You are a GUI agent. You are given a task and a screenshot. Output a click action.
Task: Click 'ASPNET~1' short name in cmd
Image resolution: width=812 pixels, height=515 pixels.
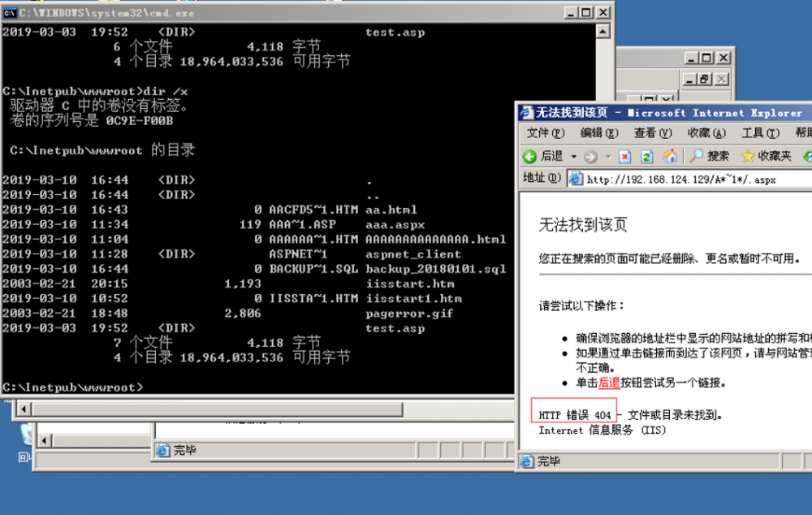tap(298, 254)
